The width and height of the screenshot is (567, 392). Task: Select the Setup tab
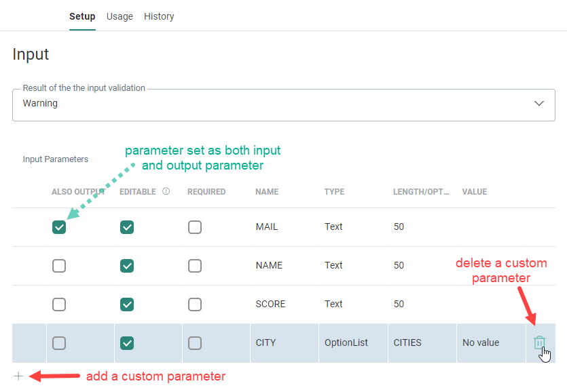(82, 16)
